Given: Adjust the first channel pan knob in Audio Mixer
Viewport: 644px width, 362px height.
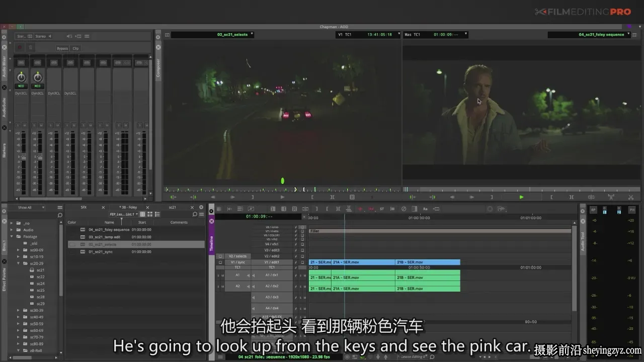Looking at the screenshot, I should [21, 77].
